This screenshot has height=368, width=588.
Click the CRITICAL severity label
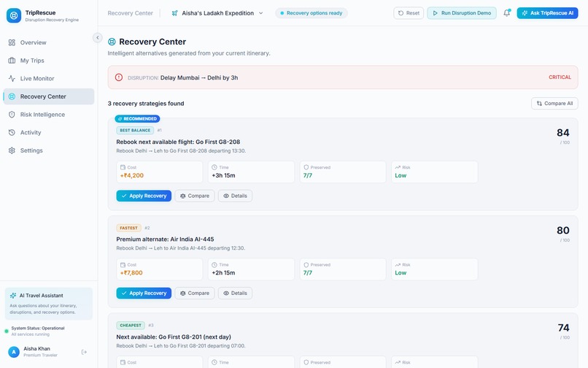(x=560, y=77)
